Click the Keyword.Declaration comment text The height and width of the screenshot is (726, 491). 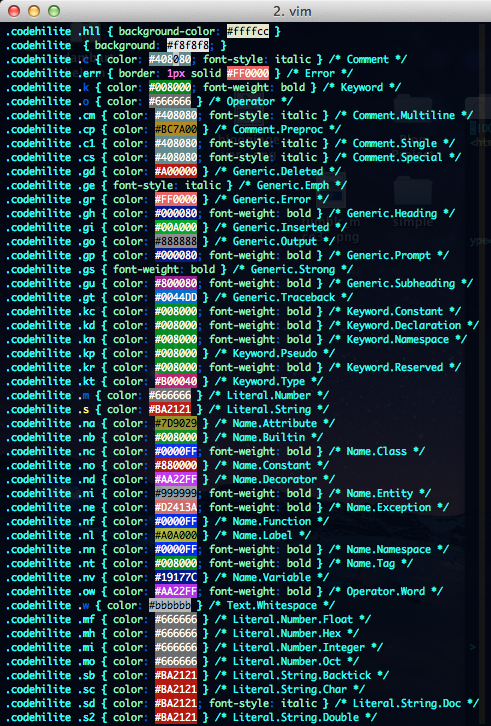tap(404, 325)
